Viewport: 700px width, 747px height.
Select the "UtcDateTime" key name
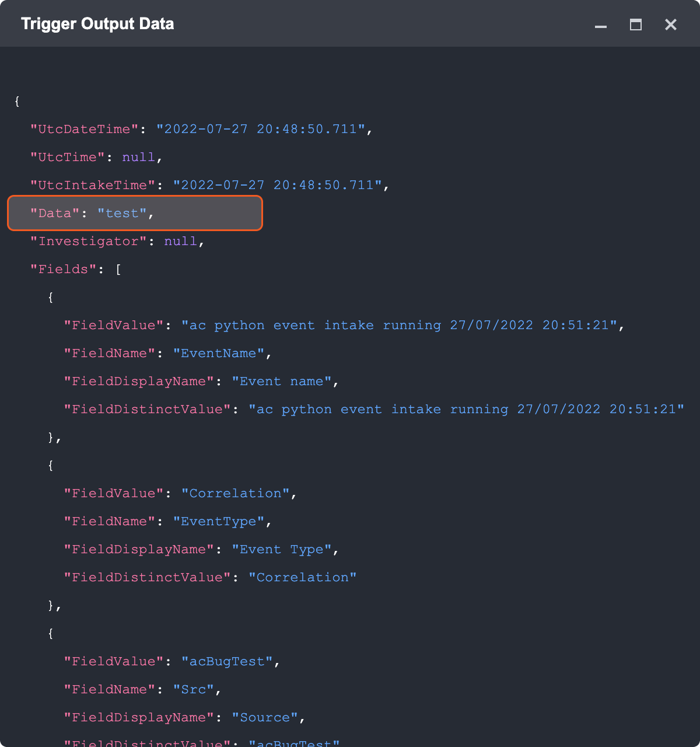coord(85,129)
